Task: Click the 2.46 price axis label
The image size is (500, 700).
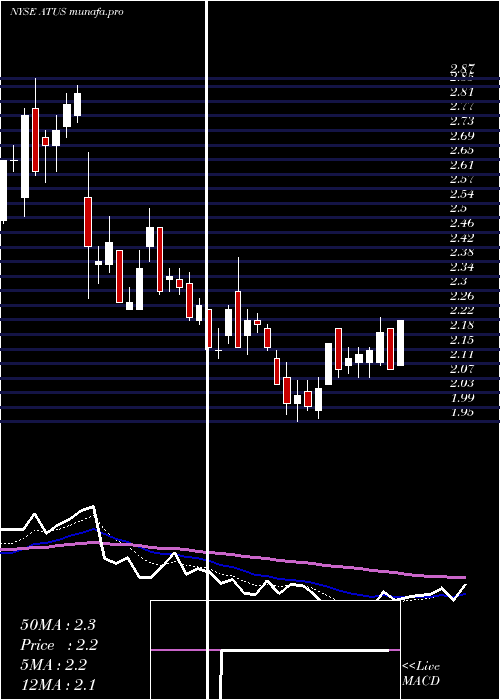Action: (462, 223)
